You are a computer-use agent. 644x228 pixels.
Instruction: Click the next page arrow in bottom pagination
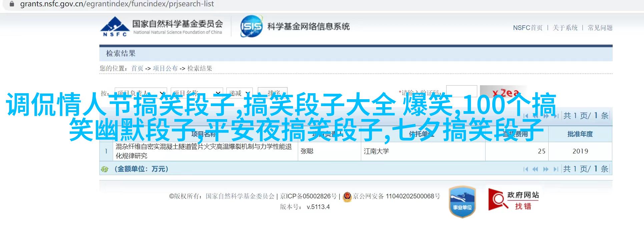pos(546,169)
